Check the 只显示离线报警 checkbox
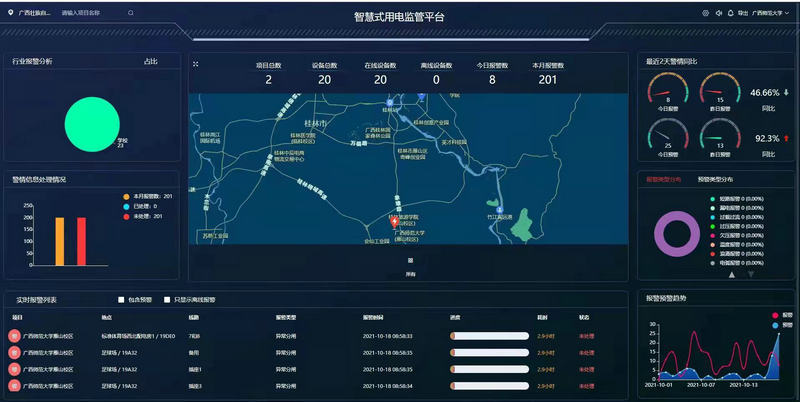This screenshot has width=800, height=402. click(x=167, y=300)
